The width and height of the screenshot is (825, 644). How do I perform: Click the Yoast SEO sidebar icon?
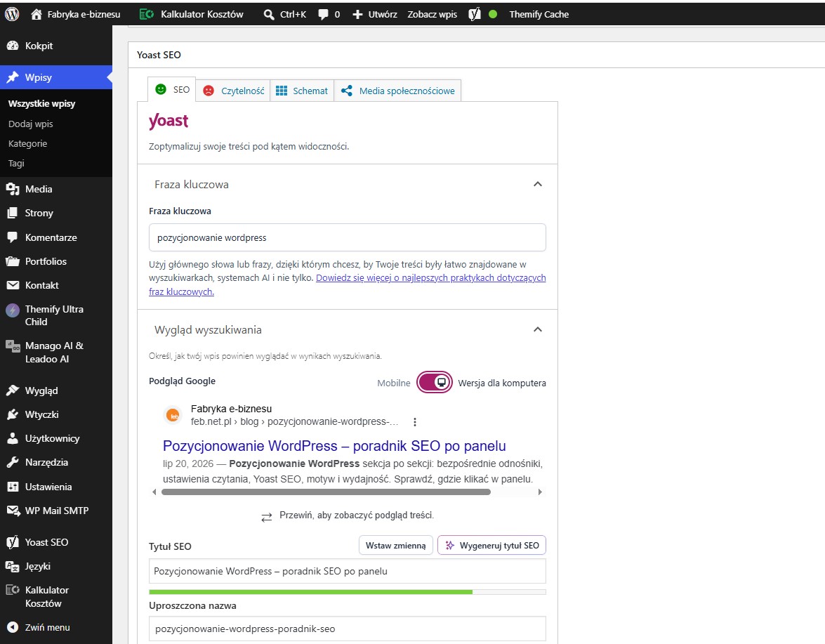coord(13,542)
